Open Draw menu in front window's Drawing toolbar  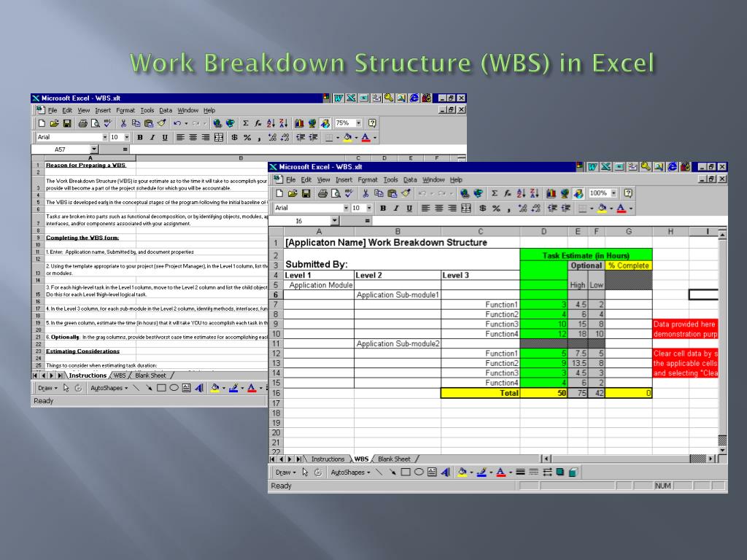tap(285, 472)
